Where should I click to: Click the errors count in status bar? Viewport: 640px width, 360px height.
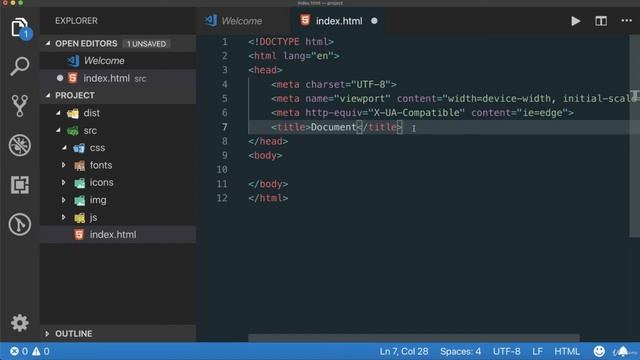pos(19,351)
